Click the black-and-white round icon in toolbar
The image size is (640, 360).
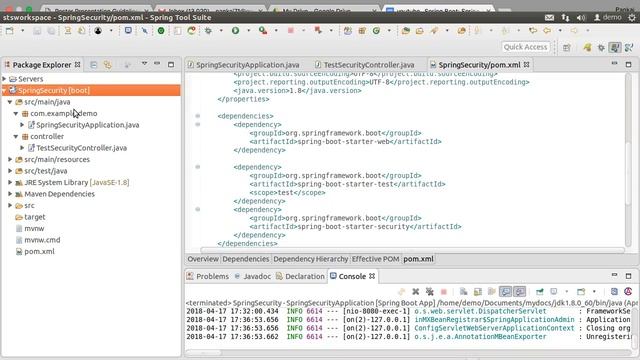point(98,31)
